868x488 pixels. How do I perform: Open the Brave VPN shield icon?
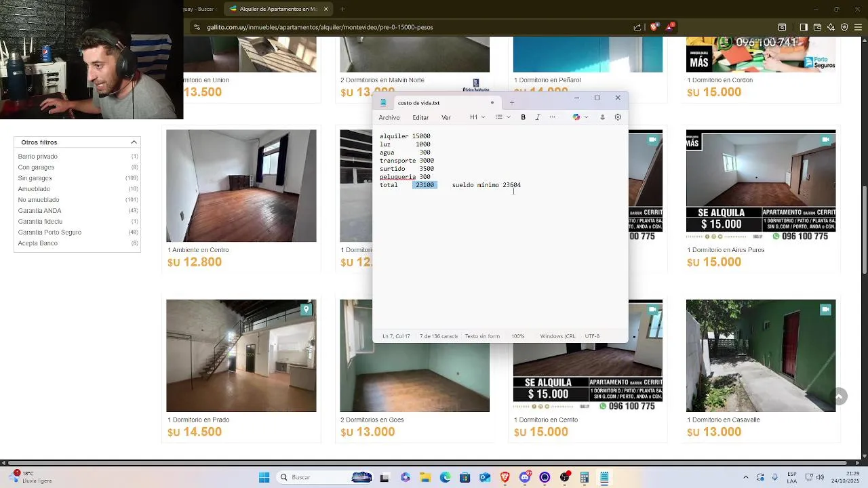(x=844, y=27)
